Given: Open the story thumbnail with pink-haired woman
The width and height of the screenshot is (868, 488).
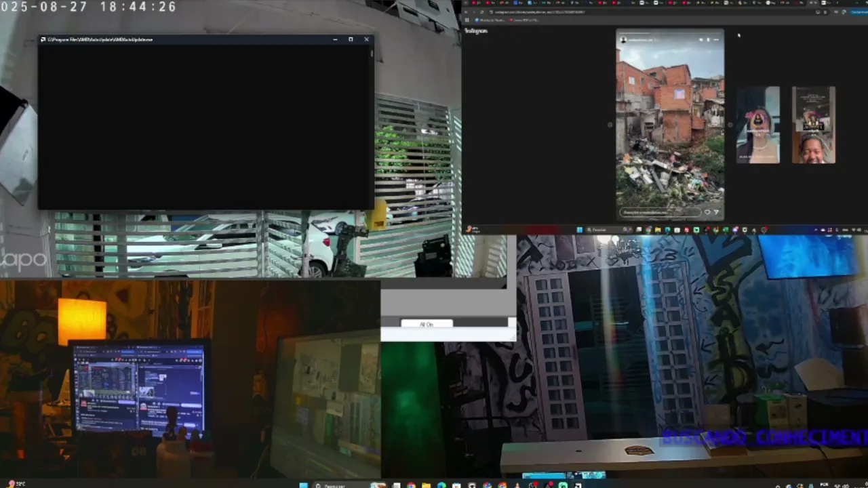Looking at the screenshot, I should point(758,125).
